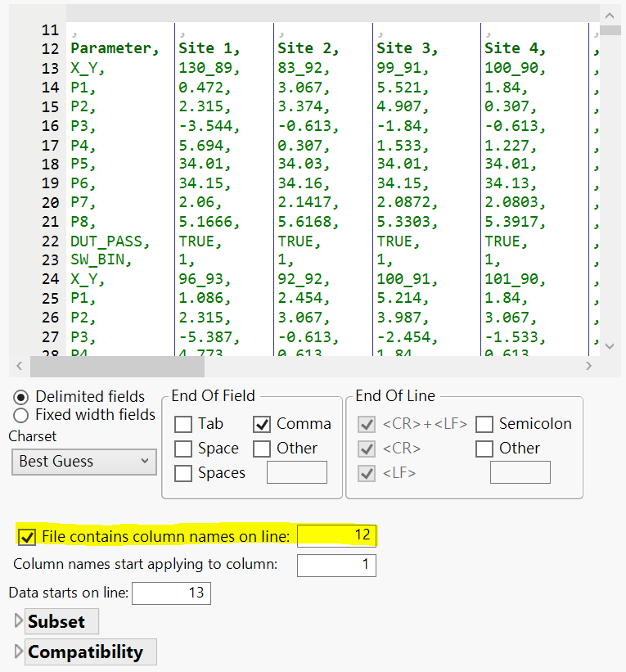
Task: Enable the Tab end-of-field checkbox
Action: tap(183, 424)
